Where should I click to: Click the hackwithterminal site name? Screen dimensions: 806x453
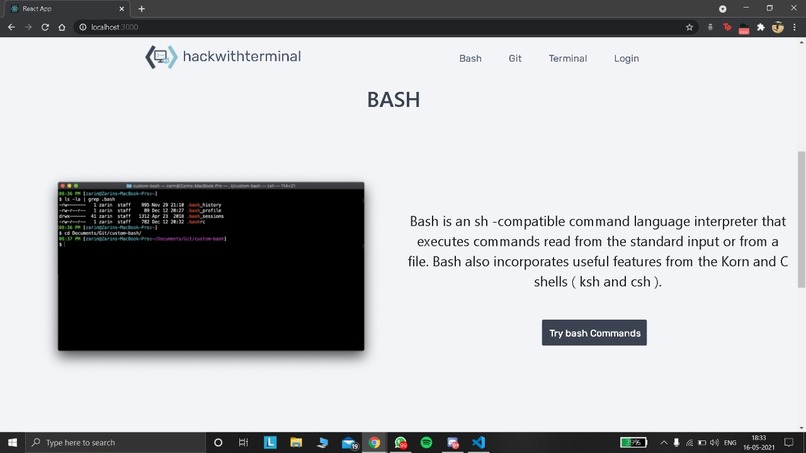pos(242,56)
